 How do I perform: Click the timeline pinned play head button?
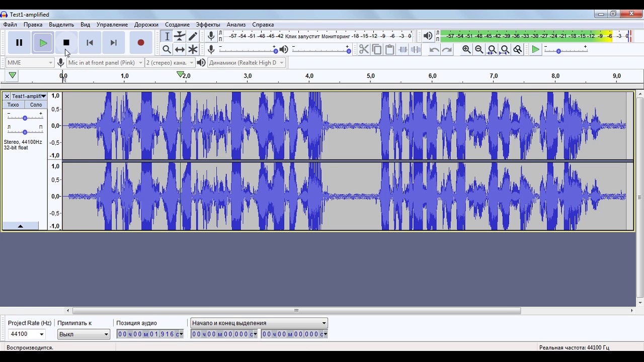tap(13, 75)
